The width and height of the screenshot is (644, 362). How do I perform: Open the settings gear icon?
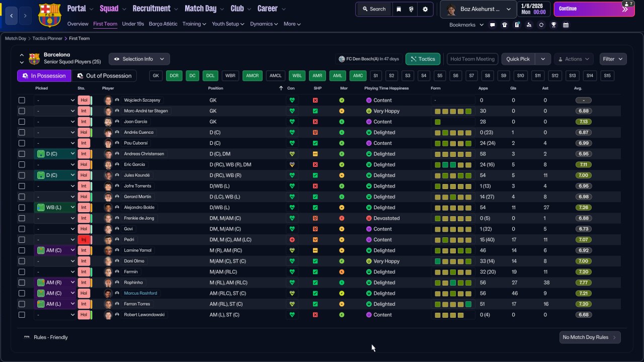pos(425,9)
